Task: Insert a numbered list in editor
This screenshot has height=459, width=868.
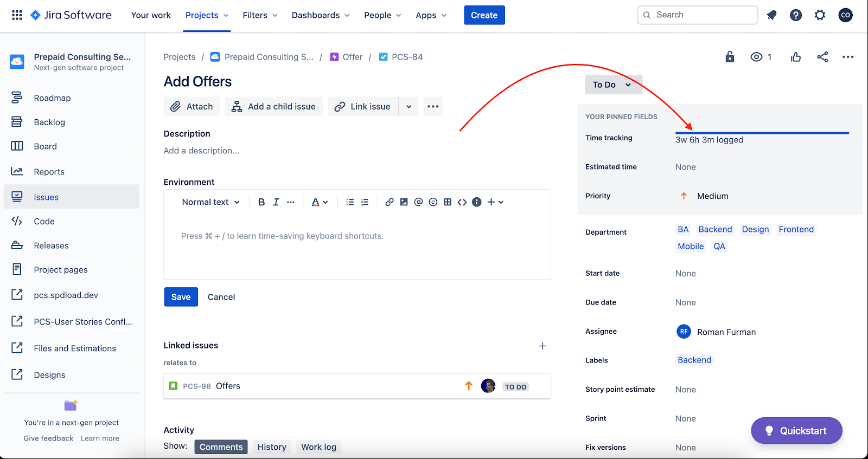Action: pos(365,202)
